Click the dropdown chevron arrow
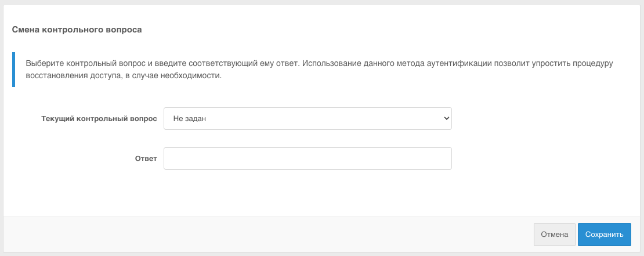This screenshot has height=256, width=644. coord(446,118)
